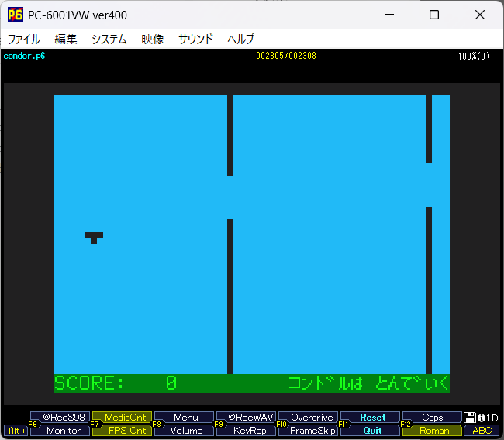
Task: Click the condor.p6 tape filename label
Action: point(24,56)
